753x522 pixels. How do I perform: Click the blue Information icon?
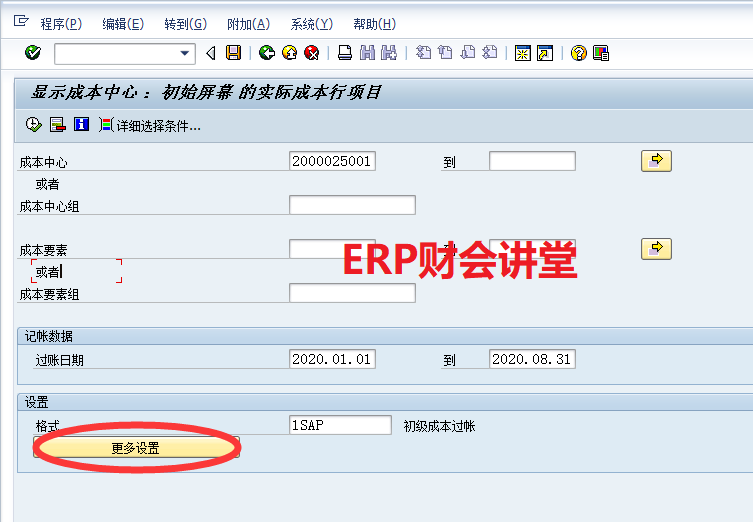(x=81, y=125)
